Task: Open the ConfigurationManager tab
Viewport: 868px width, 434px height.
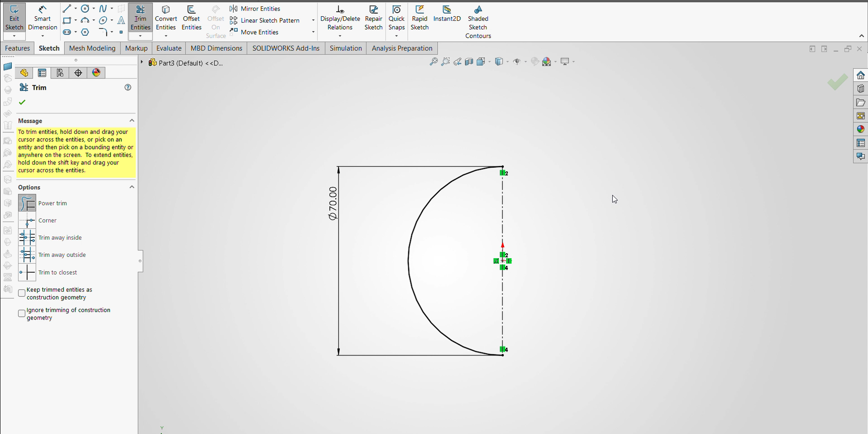Action: [x=60, y=73]
